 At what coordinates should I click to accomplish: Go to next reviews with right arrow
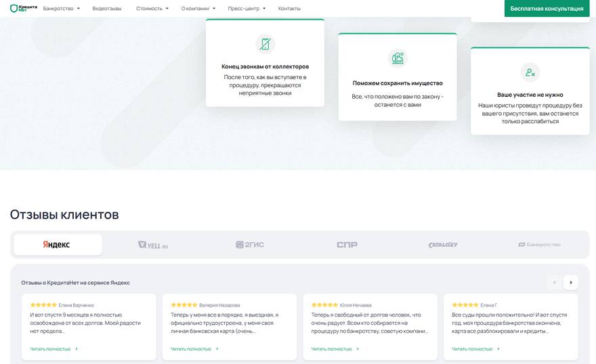570,282
